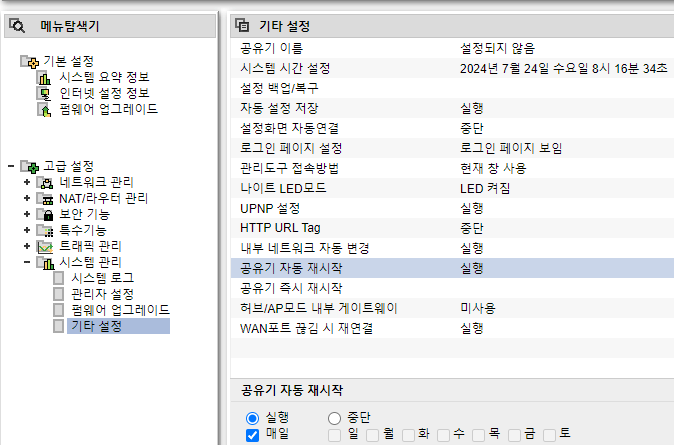Open 관리자 설정 in the menu tree
The image size is (674, 445).
(102, 294)
